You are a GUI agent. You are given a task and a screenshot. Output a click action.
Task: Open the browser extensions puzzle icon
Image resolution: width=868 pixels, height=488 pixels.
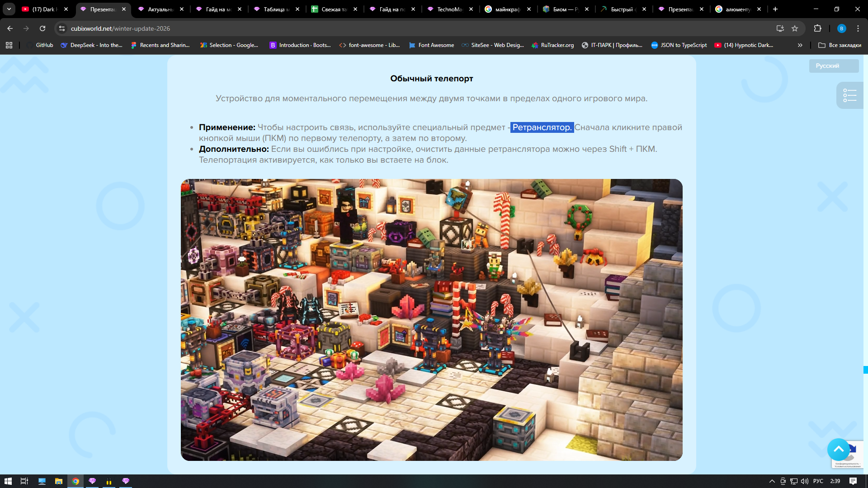tap(817, 28)
